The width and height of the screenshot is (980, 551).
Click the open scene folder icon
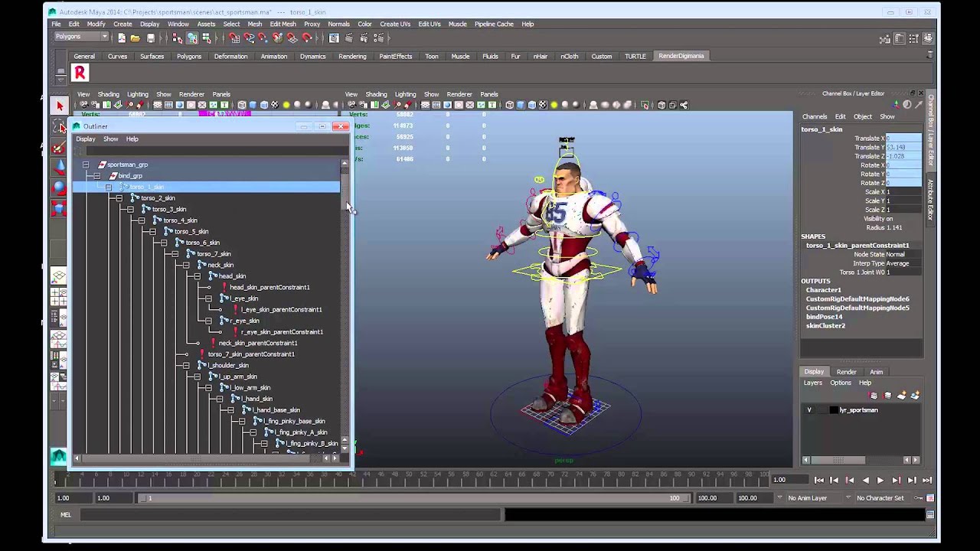pyautogui.click(x=136, y=38)
